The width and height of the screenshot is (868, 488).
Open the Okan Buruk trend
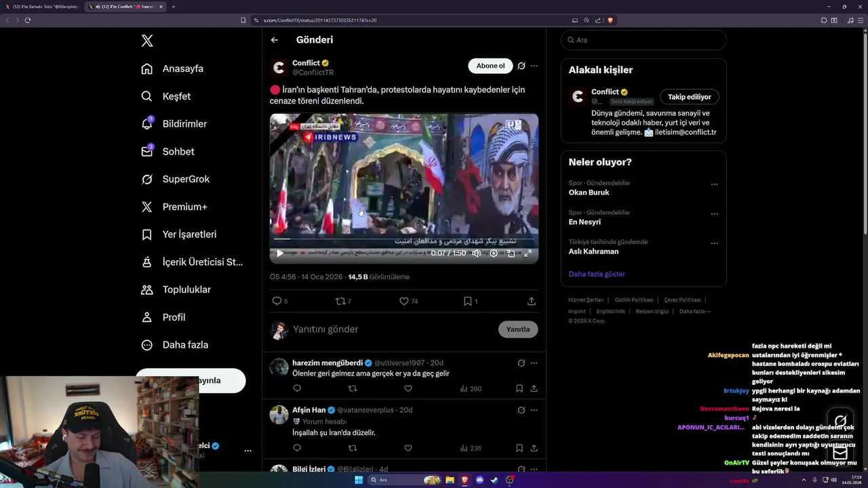coord(589,192)
